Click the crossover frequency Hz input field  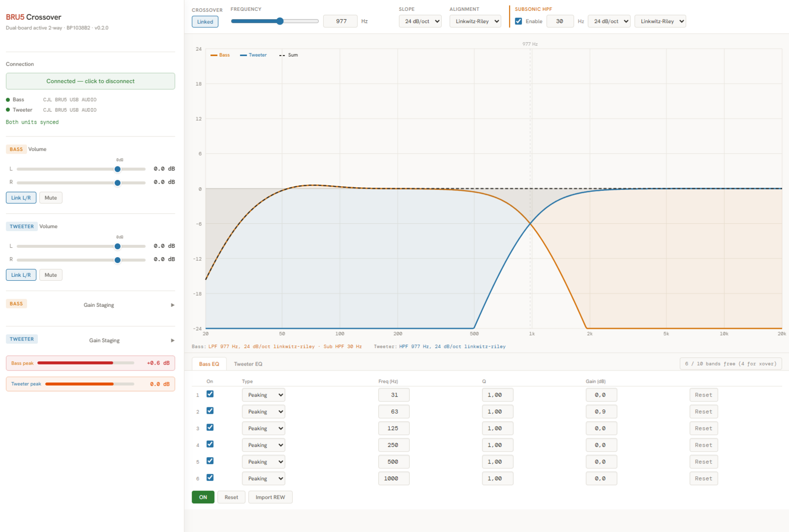pos(340,21)
